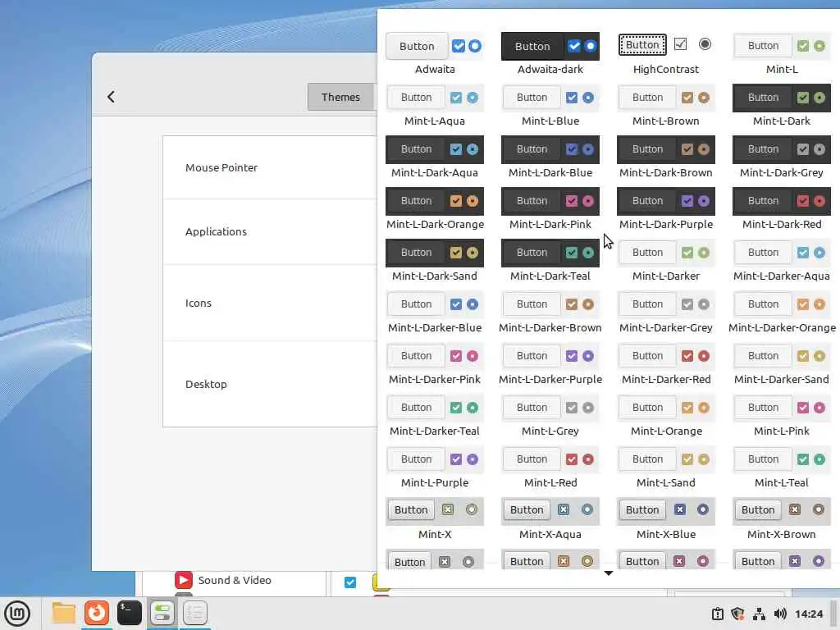Switch to the list app taskbar window

click(x=195, y=613)
